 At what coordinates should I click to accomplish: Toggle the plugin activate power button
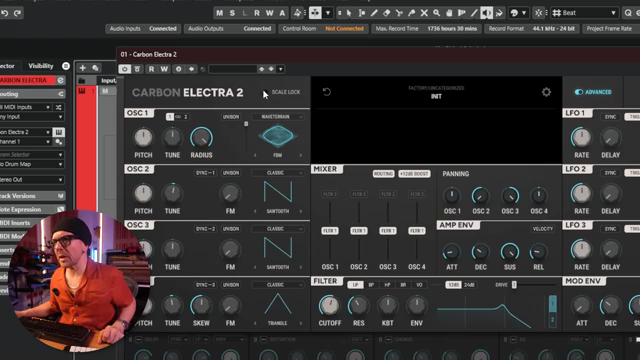[124, 69]
